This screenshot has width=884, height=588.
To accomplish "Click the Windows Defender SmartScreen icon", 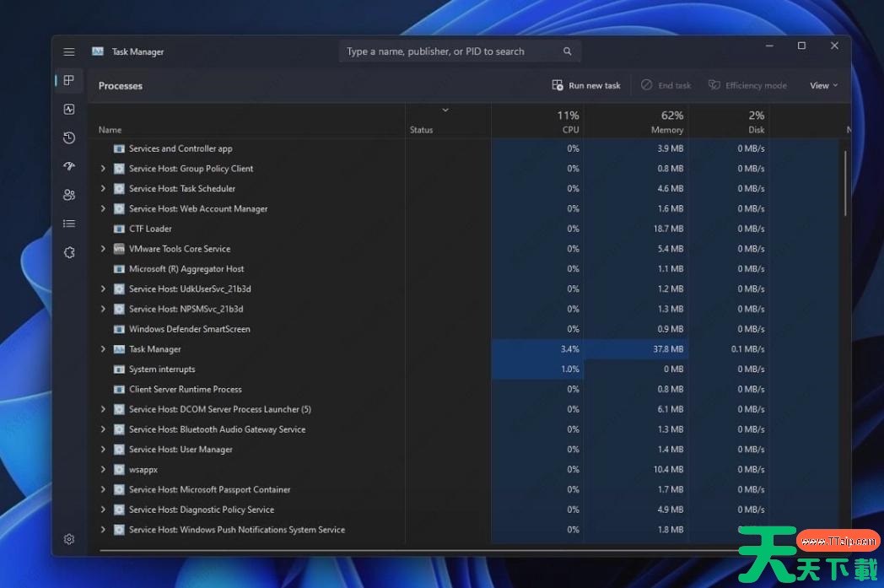I will coord(119,329).
